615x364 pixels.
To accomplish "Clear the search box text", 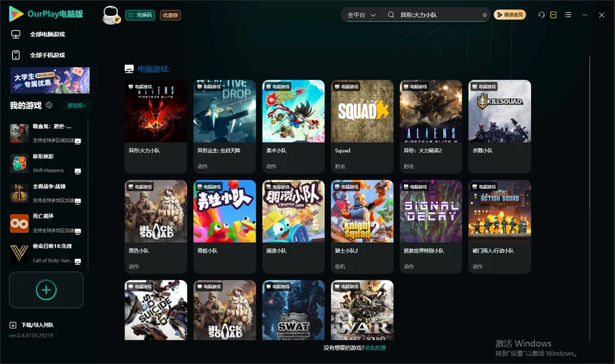I will [485, 15].
